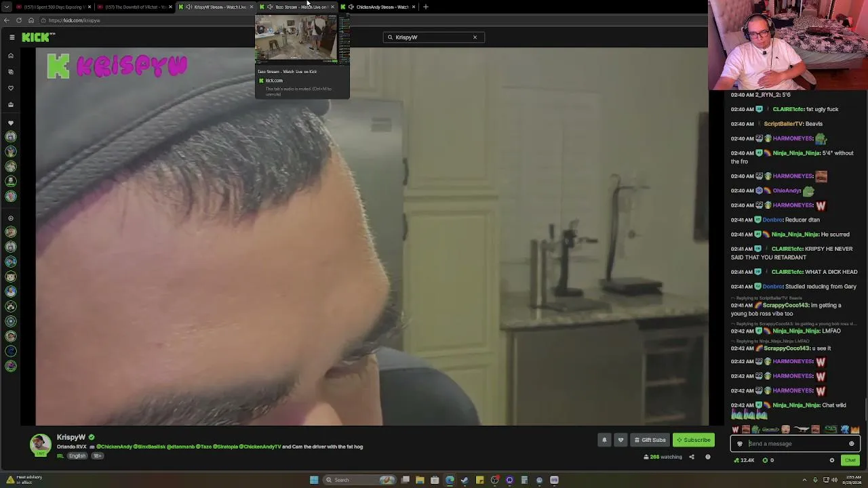
Task: Click the 18+ tag
Action: pos(97,456)
